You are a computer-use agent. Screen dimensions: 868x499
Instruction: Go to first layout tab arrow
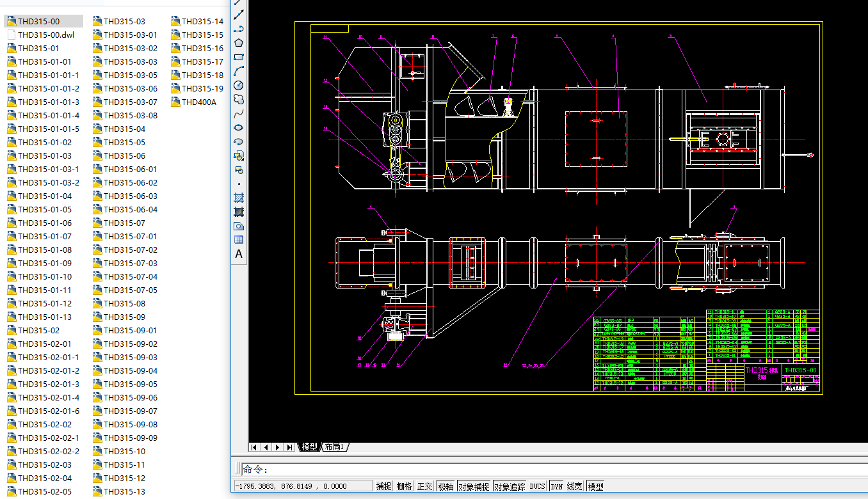pos(254,447)
